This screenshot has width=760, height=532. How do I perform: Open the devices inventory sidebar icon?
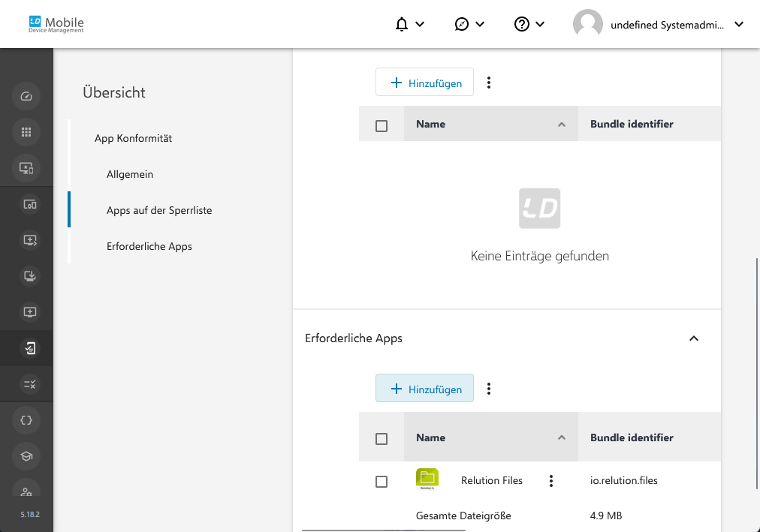(29, 204)
